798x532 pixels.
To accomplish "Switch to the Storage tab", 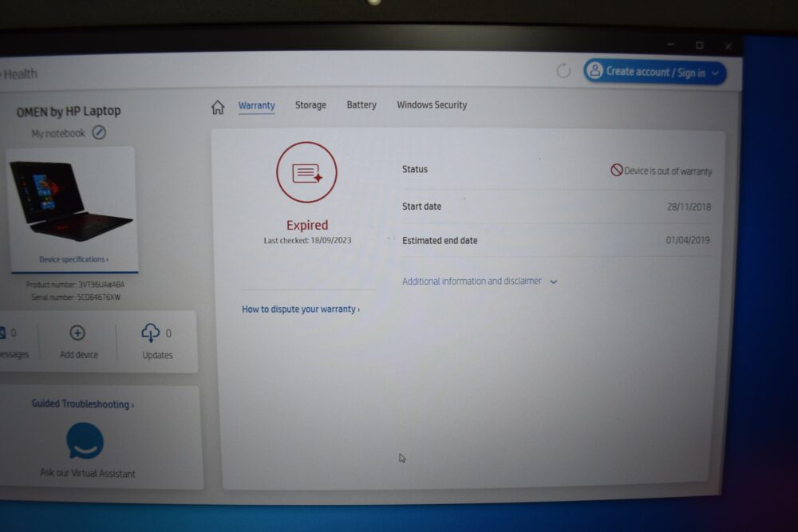I will pos(310,104).
